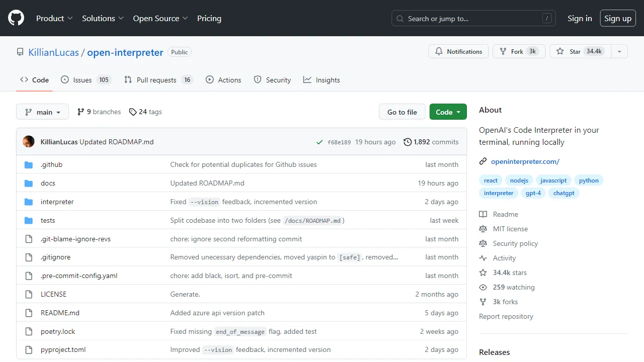This screenshot has height=362, width=644.
Task: Open the green Code dropdown button
Action: pyautogui.click(x=448, y=112)
